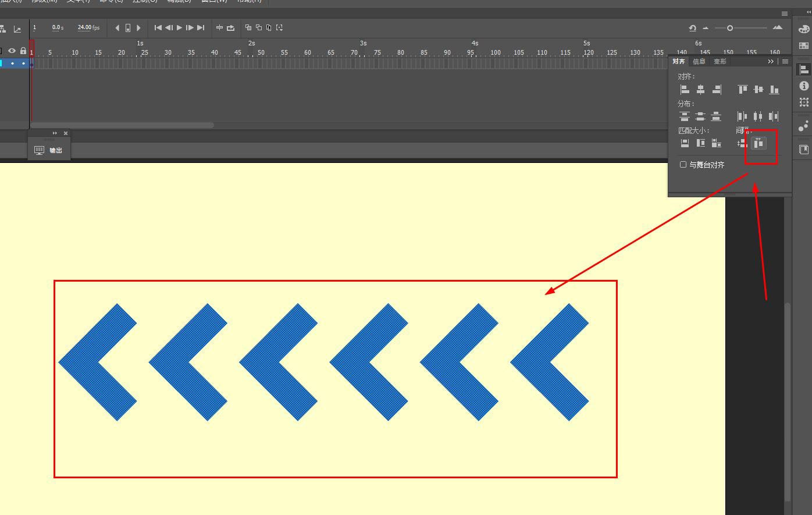812x515 pixels.
Task: Go to first frame
Action: pyautogui.click(x=158, y=27)
